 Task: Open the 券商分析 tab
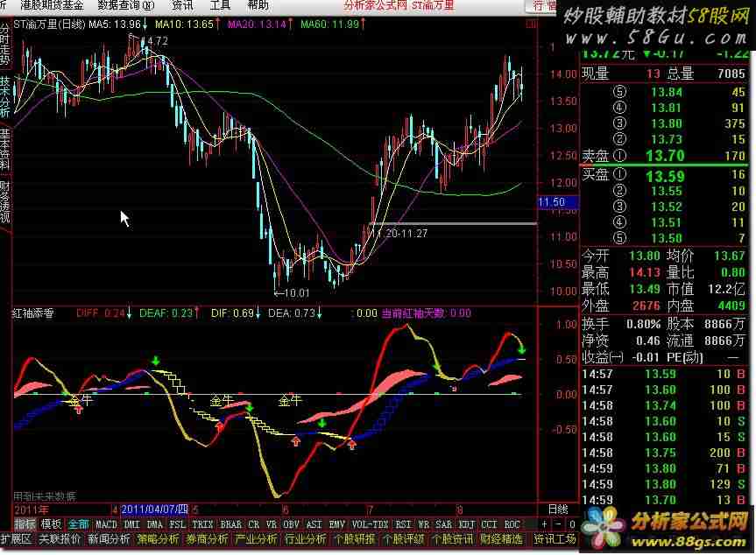coord(208,539)
